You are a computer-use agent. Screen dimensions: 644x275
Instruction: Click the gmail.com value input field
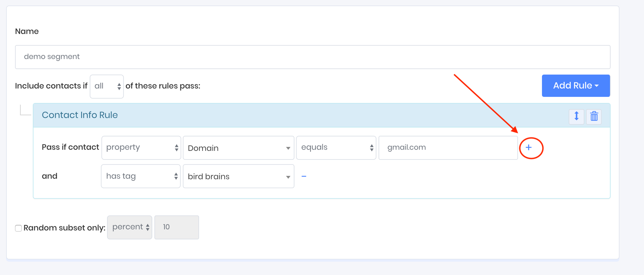(x=448, y=148)
